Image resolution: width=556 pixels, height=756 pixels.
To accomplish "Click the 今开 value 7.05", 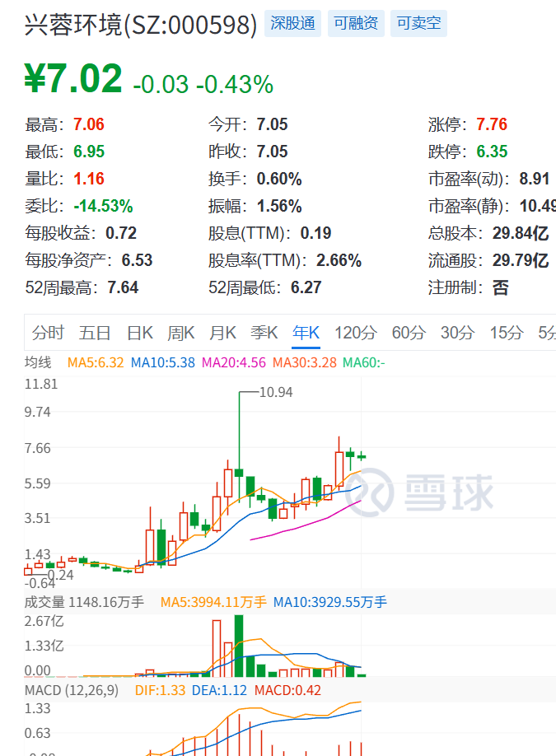I will 272,124.
